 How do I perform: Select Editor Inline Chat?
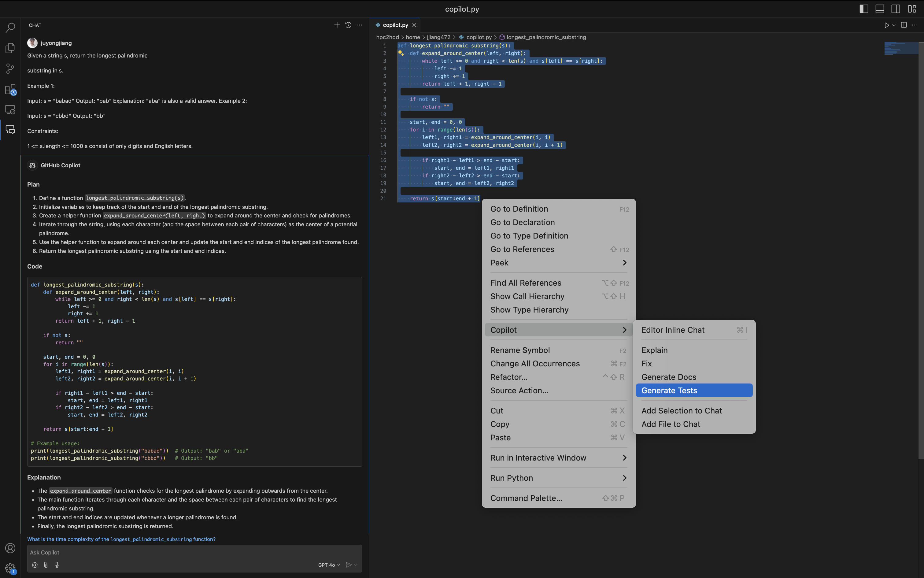694,330
